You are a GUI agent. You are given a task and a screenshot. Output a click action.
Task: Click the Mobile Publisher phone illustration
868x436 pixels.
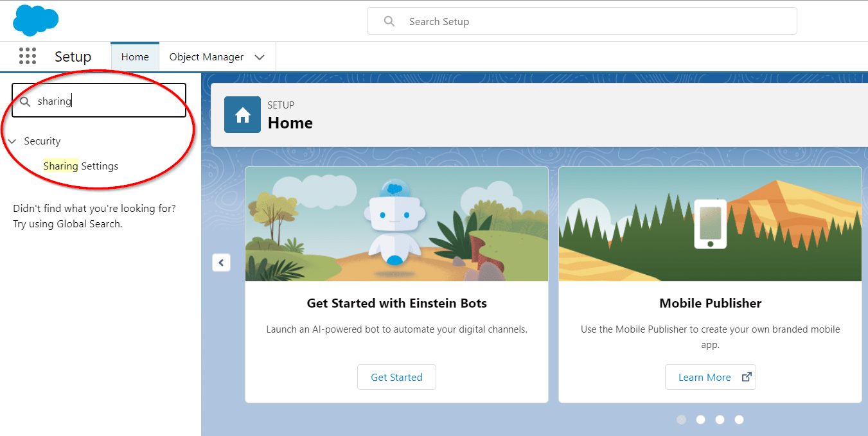tap(710, 224)
